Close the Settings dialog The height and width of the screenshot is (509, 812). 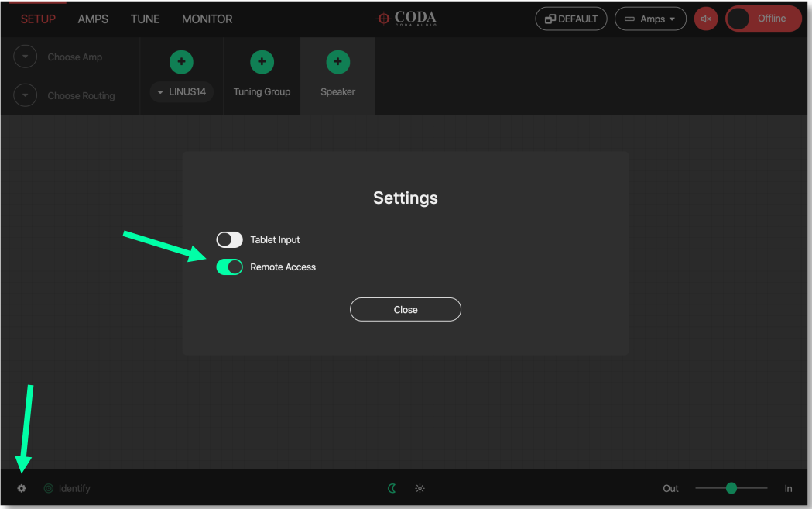pyautogui.click(x=405, y=310)
